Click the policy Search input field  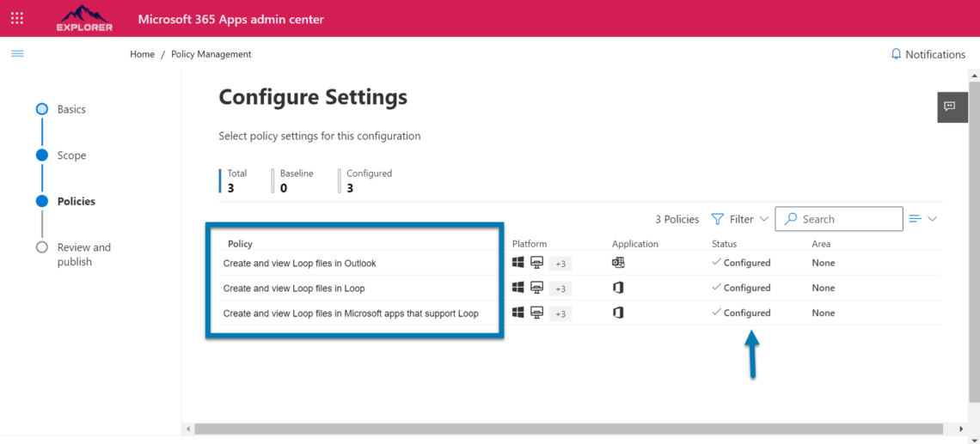pos(847,219)
